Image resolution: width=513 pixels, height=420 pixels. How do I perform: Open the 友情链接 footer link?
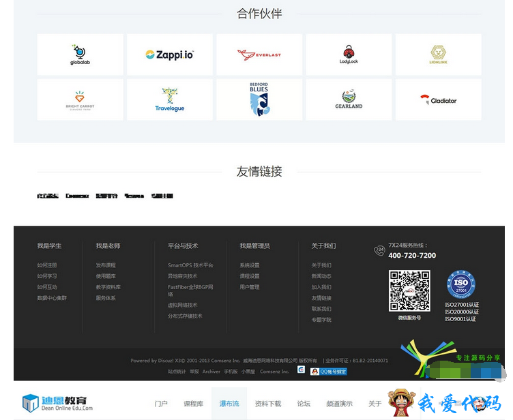tap(321, 298)
